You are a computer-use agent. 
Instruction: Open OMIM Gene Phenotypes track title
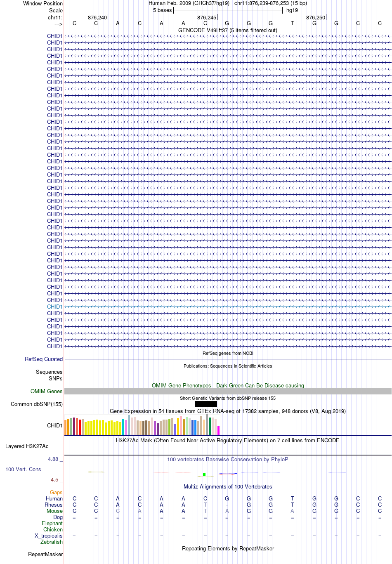pyautogui.click(x=228, y=385)
